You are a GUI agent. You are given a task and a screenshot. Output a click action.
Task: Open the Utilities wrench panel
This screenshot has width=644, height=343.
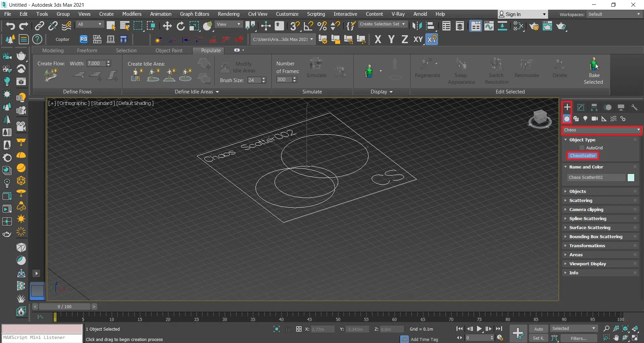tap(634, 107)
